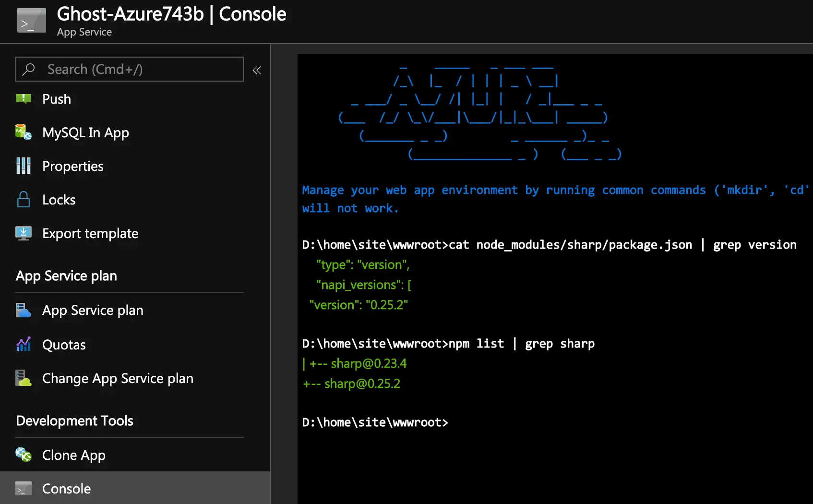Click the npm list | grep sharp command
Screen dimensions: 813x504
click(448, 344)
